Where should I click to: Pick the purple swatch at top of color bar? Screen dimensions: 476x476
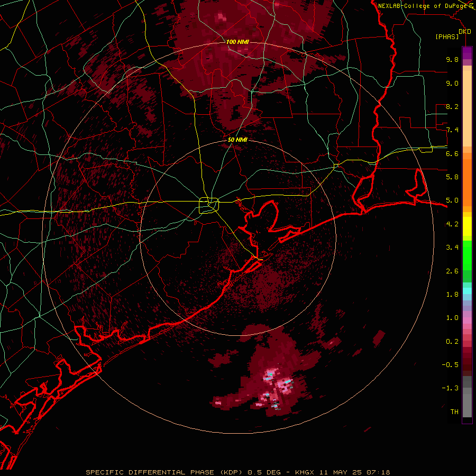pos(467,53)
